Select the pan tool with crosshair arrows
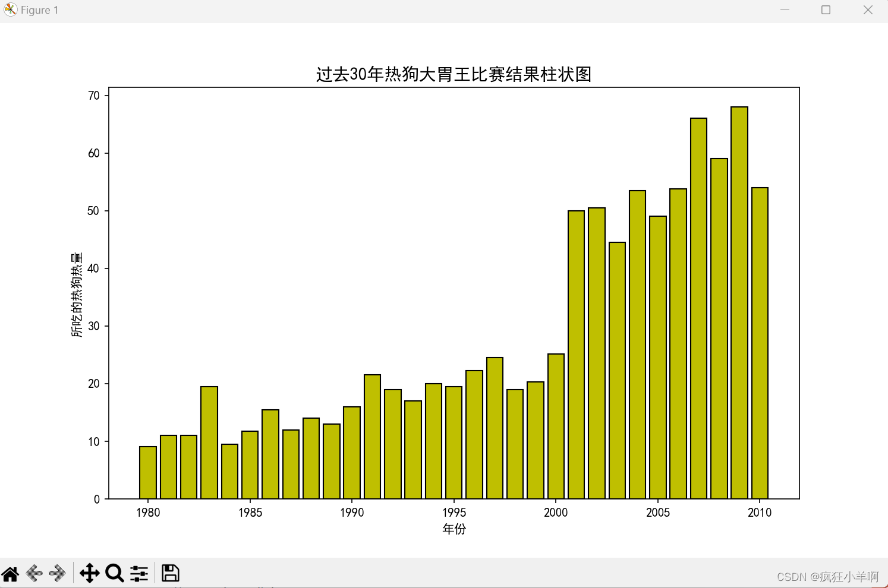This screenshot has height=588, width=888. 89,573
